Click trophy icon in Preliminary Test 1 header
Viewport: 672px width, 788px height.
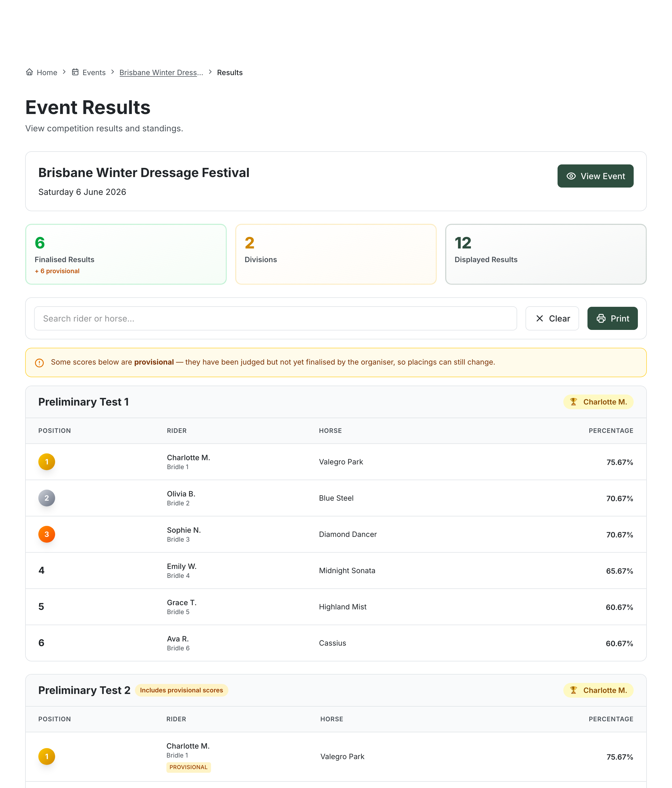pyautogui.click(x=574, y=402)
